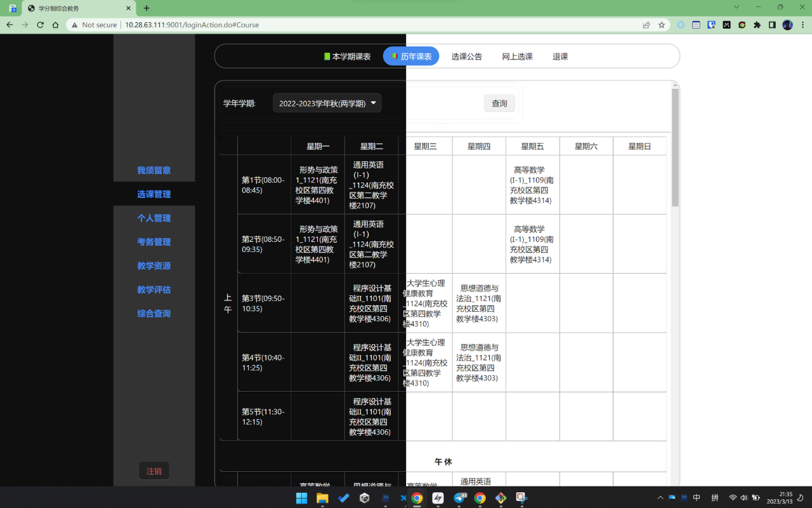The width and height of the screenshot is (812, 508).
Task: Click the 星期五 column header
Action: click(x=532, y=146)
